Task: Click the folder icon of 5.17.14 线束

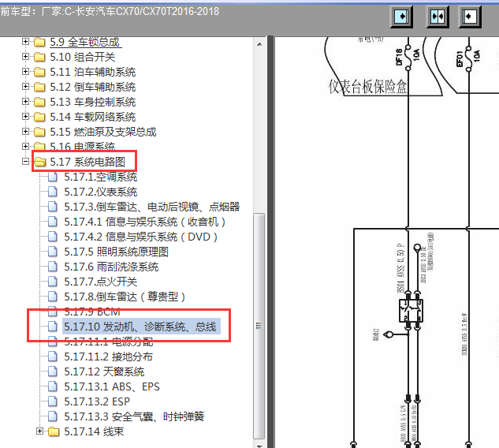Action: click(54, 431)
